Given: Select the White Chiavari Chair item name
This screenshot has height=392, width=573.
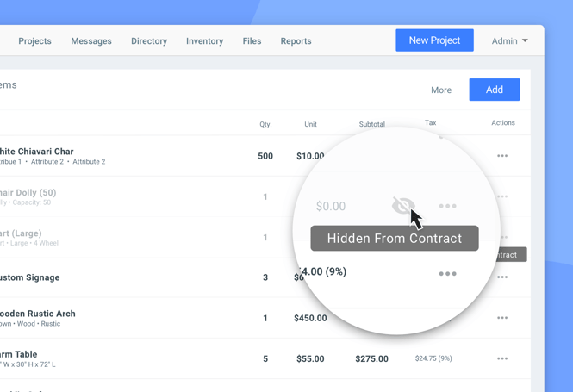Looking at the screenshot, I should [36, 152].
